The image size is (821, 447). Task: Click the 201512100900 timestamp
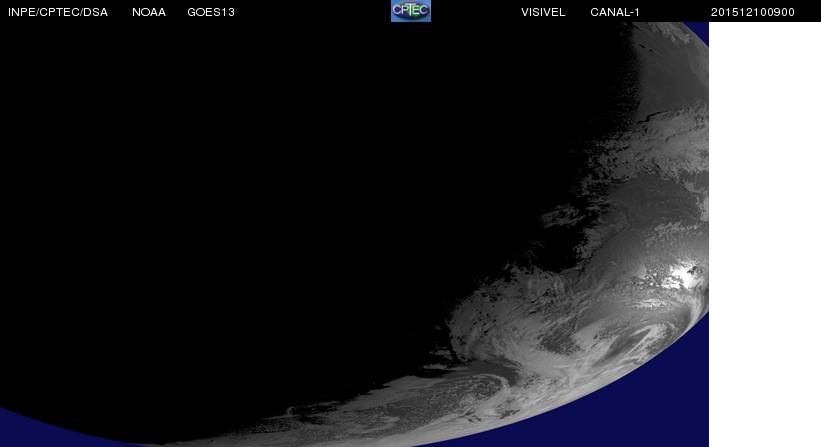(x=752, y=12)
